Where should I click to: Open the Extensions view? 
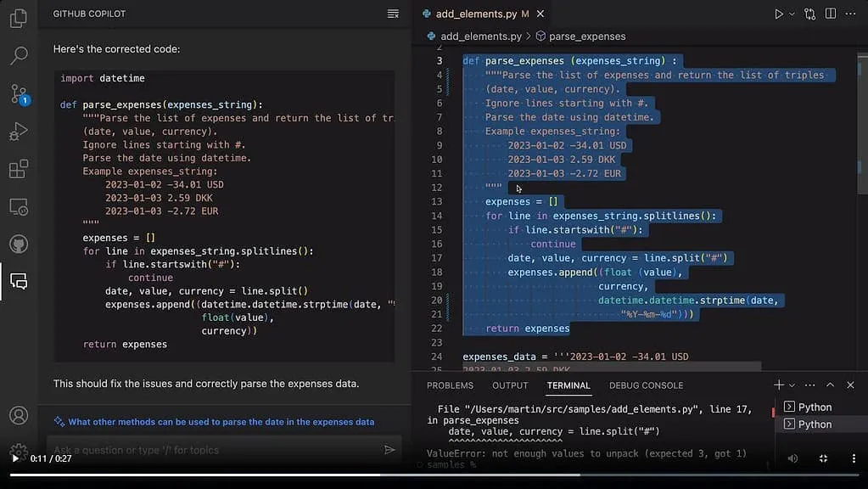(x=18, y=169)
